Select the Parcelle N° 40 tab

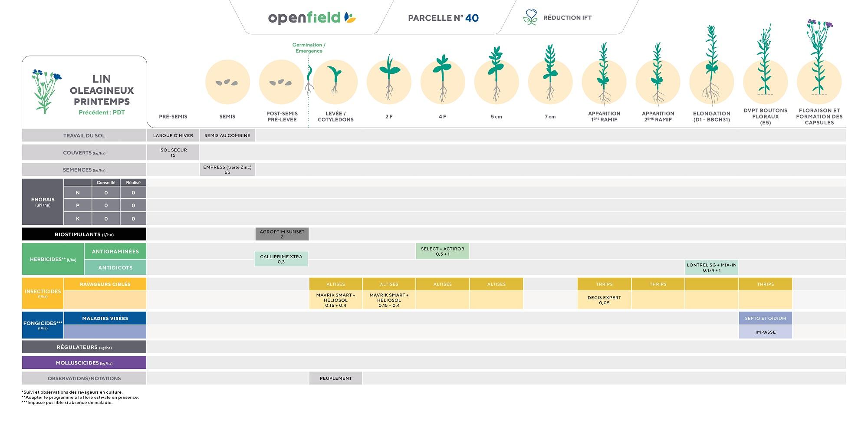pos(443,18)
